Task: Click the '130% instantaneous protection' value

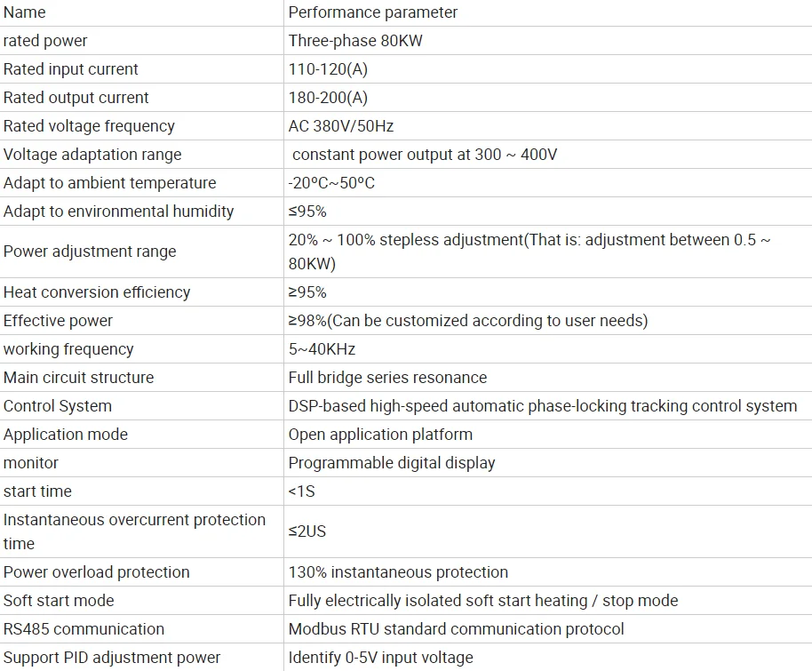Action: (x=398, y=572)
